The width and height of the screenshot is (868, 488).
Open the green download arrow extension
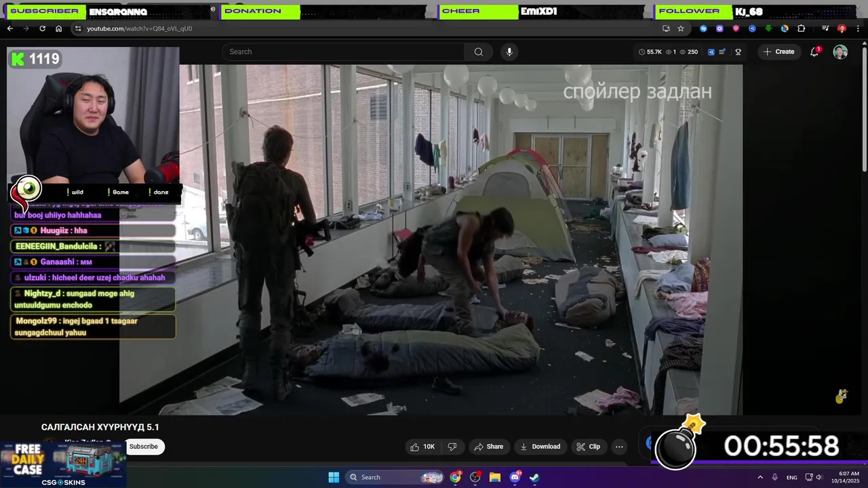tap(768, 28)
